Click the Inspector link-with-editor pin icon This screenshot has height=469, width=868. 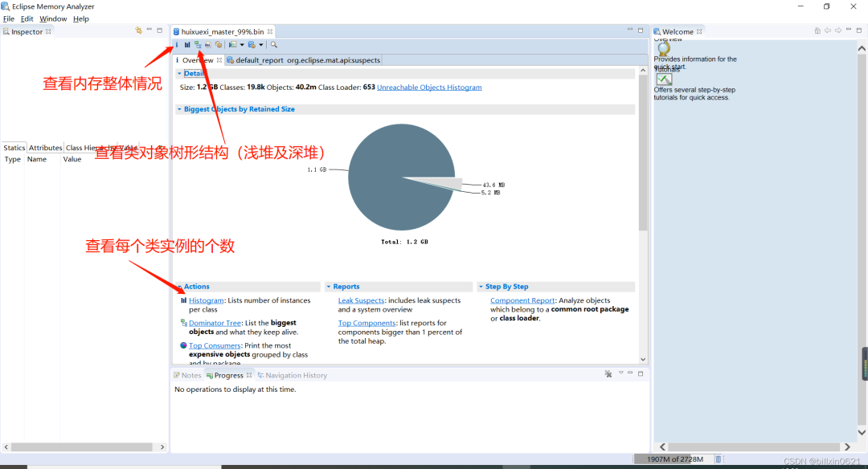138,31
